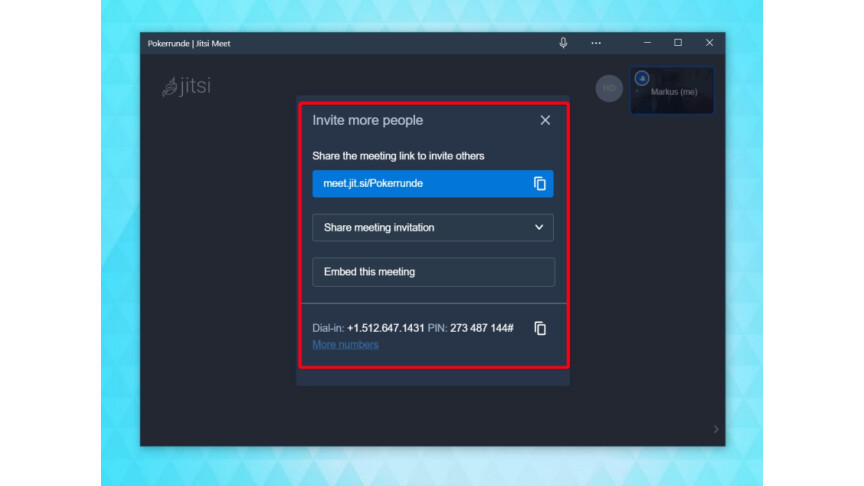This screenshot has width=864, height=486.
Task: Minimize the Jitsi Meet window
Action: (647, 43)
